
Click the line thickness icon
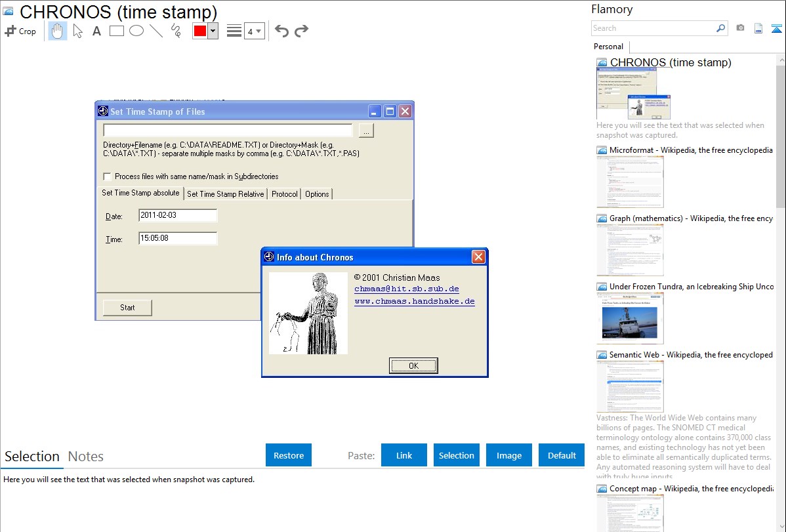(x=234, y=31)
